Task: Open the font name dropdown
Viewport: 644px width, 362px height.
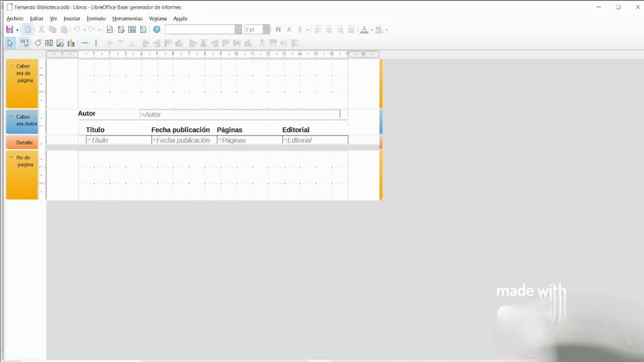Action: click(x=238, y=29)
